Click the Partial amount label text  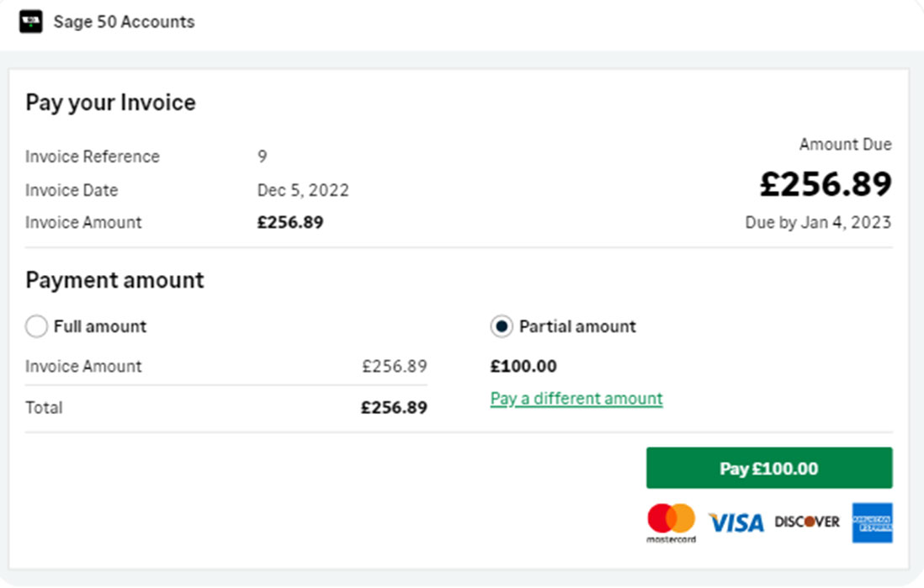[577, 326]
